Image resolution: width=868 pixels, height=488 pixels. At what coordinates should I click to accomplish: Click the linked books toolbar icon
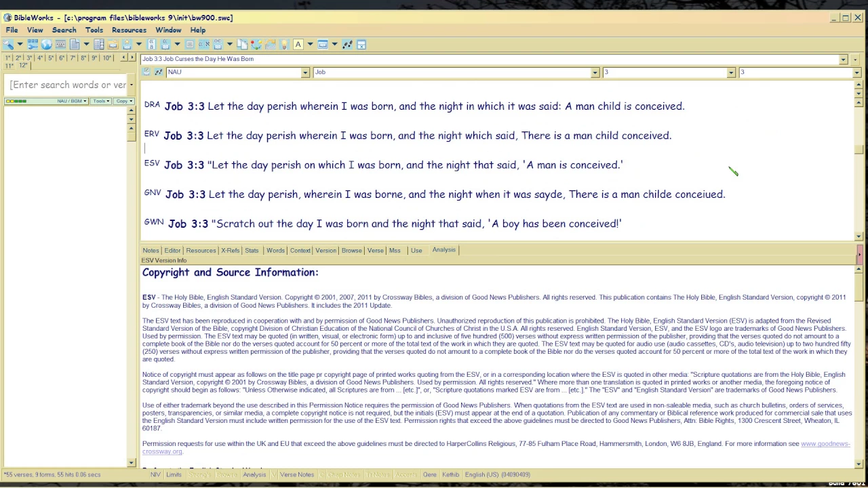point(218,44)
